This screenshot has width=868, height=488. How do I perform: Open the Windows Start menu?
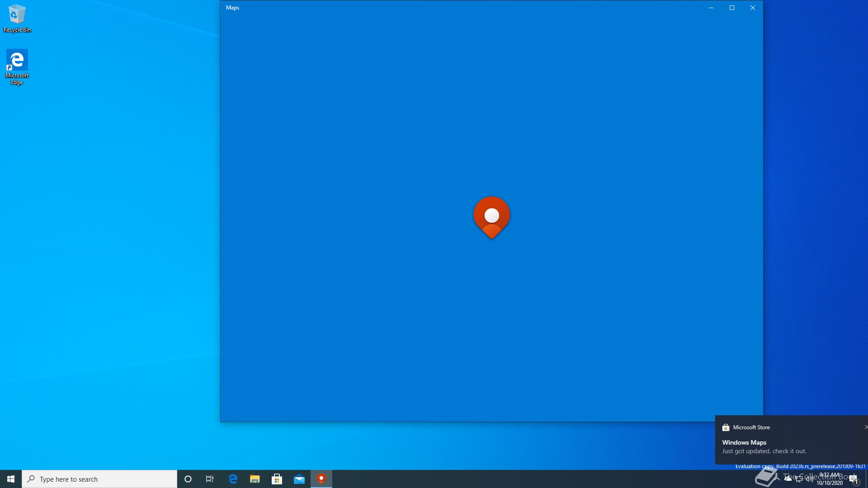coord(11,479)
